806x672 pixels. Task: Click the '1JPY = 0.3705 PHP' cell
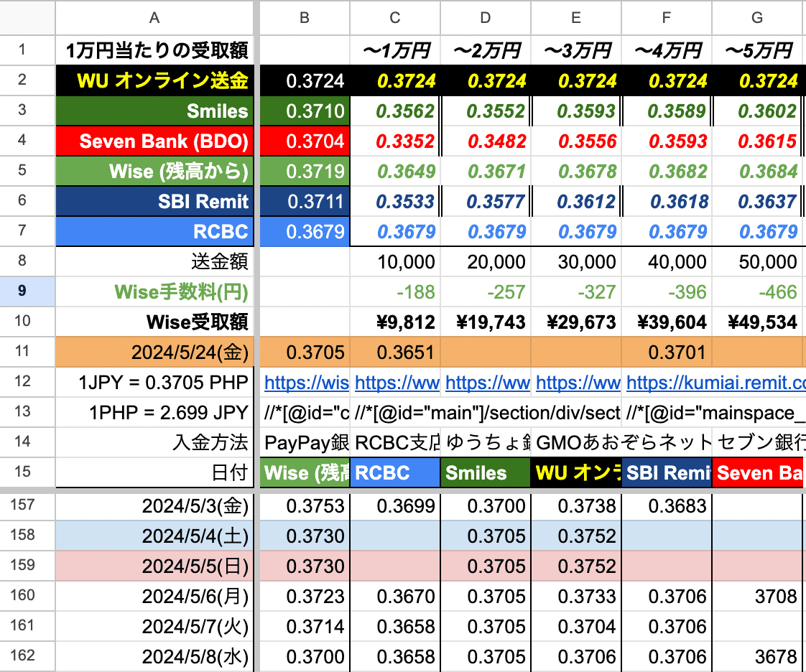(x=154, y=382)
